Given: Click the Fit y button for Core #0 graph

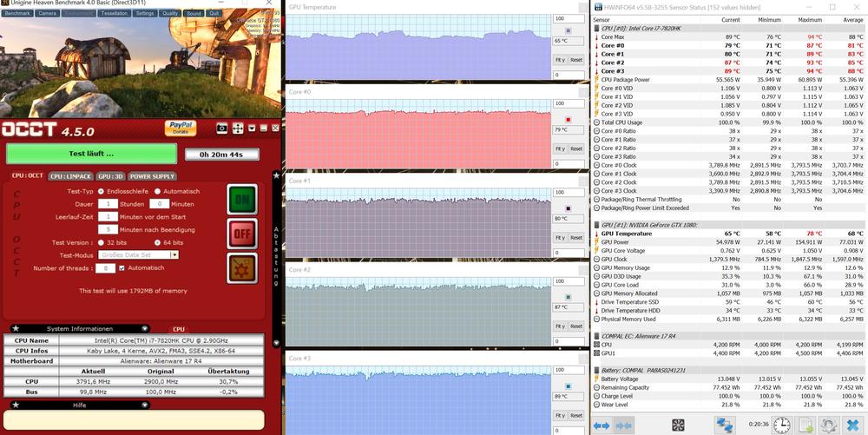Looking at the screenshot, I should 560,148.
